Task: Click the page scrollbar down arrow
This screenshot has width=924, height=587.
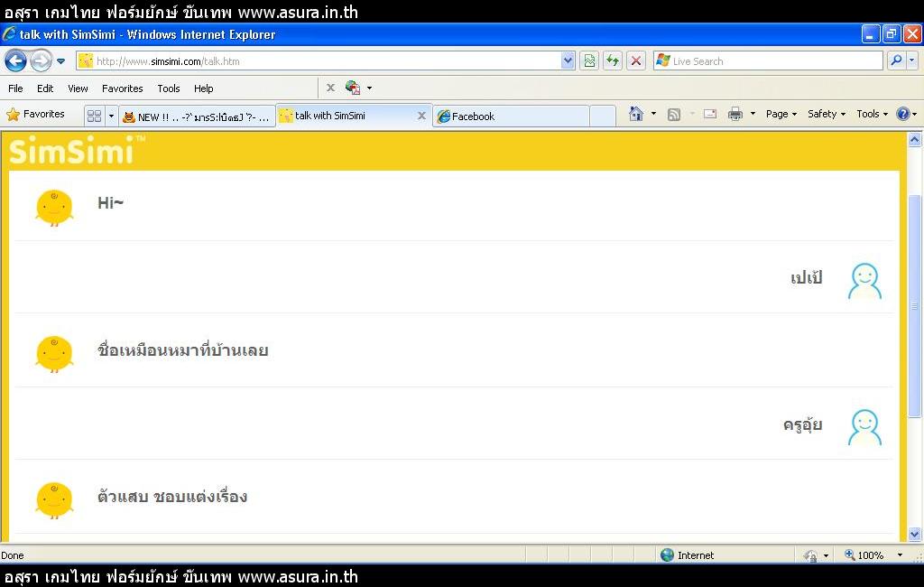Action: coord(915,534)
